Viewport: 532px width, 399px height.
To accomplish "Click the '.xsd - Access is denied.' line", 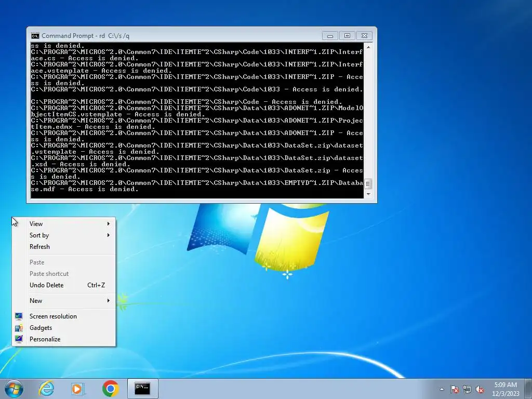I will (x=81, y=164).
